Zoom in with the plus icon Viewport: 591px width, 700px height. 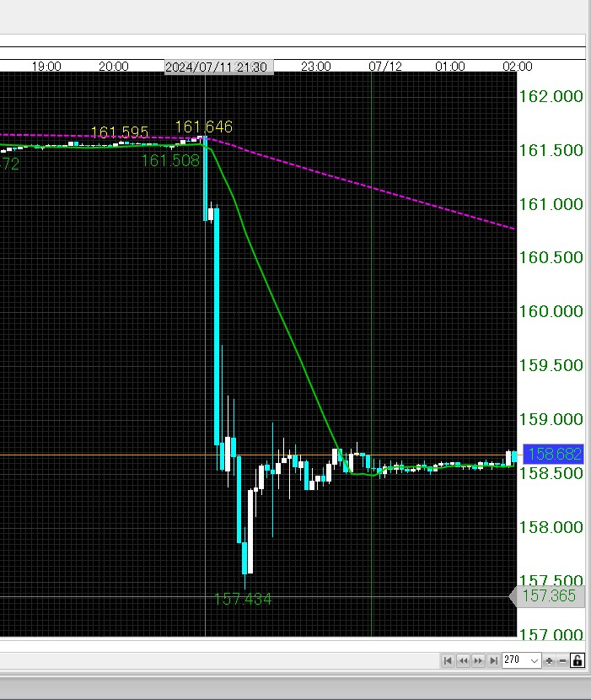549,660
